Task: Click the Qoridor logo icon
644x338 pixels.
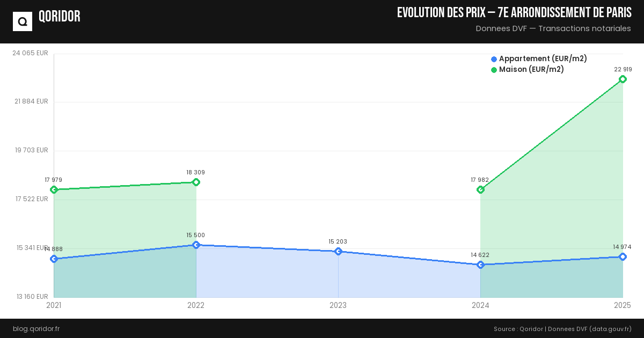Action: point(23,21)
